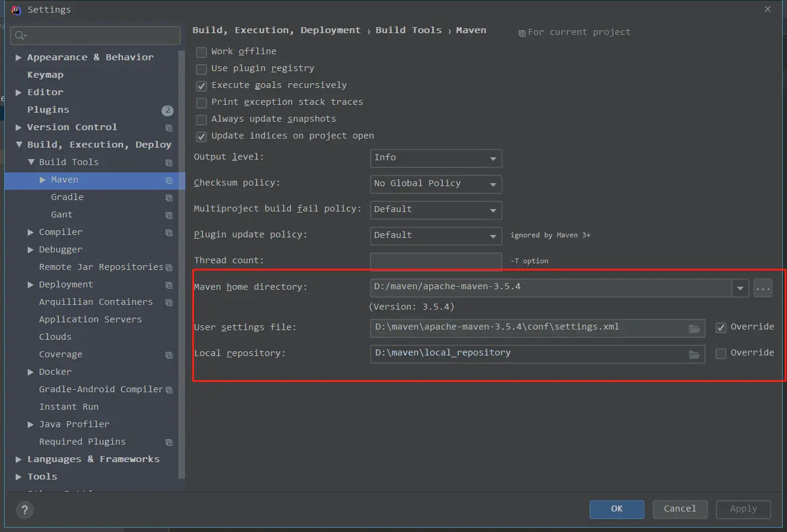Image resolution: width=787 pixels, height=532 pixels.
Task: Enable Use plugin registry checkbox
Action: (x=201, y=69)
